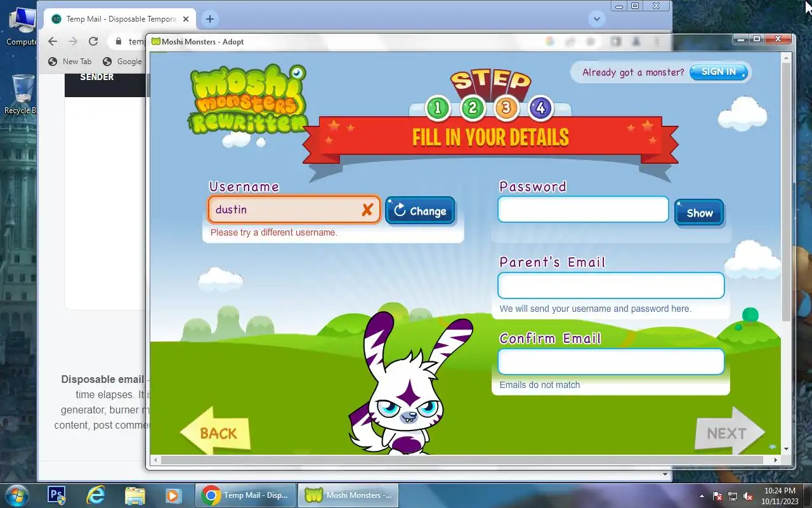Click the padlock site info icon in Chrome

pyautogui.click(x=118, y=41)
